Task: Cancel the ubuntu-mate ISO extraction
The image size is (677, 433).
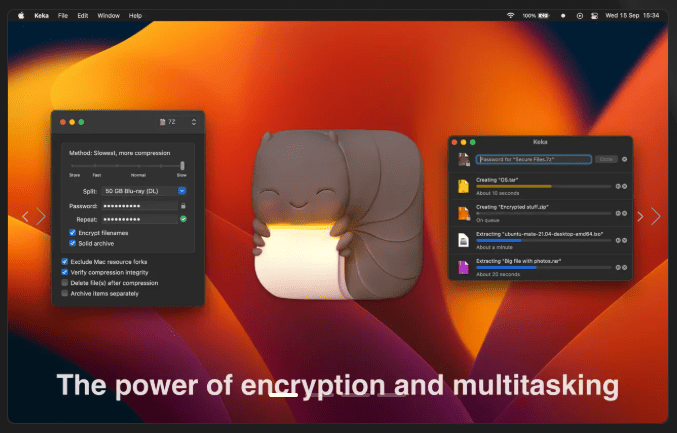Action: [x=624, y=240]
